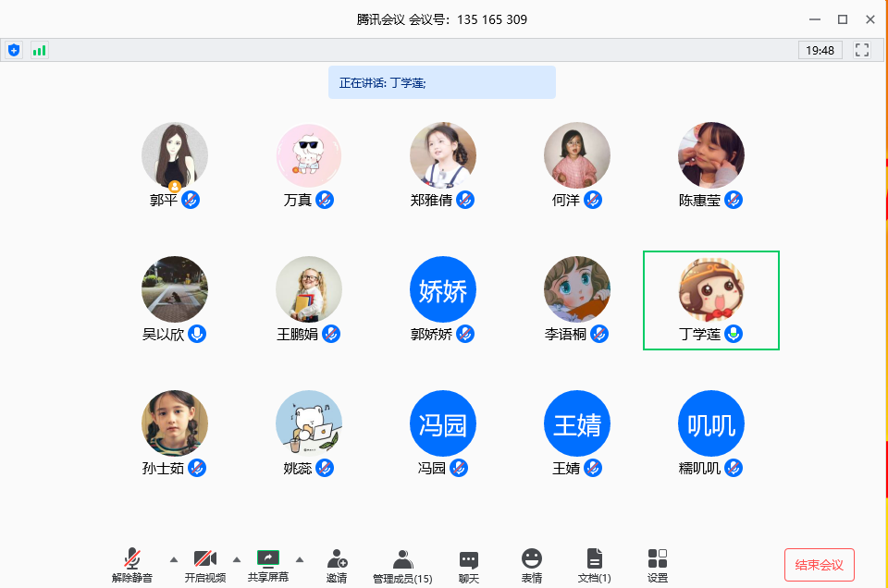Viewport: 888px width, 588px height.
Task: Expand the audio options arrow beside 解除静音
Action: tap(173, 559)
